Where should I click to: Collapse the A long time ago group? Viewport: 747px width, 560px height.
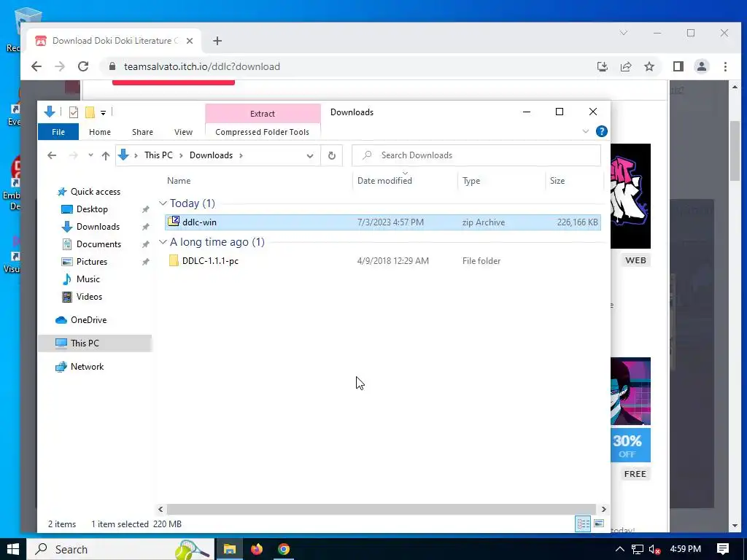coord(163,242)
